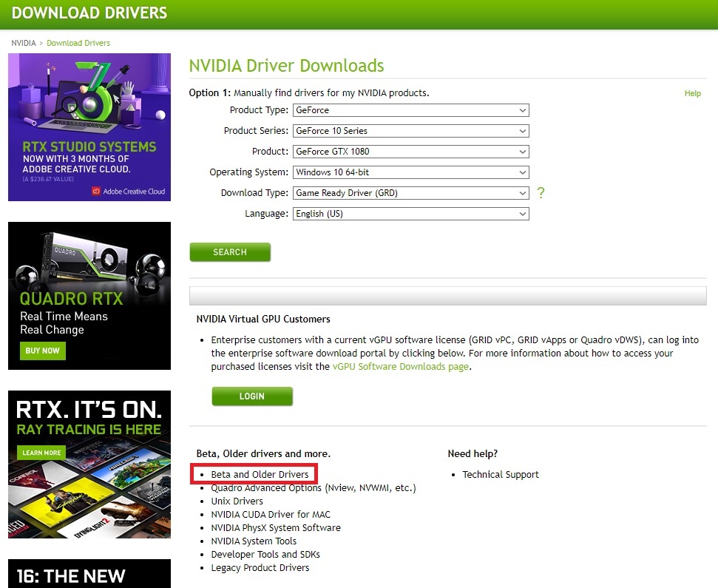Click the Technical Support link

[x=501, y=475]
